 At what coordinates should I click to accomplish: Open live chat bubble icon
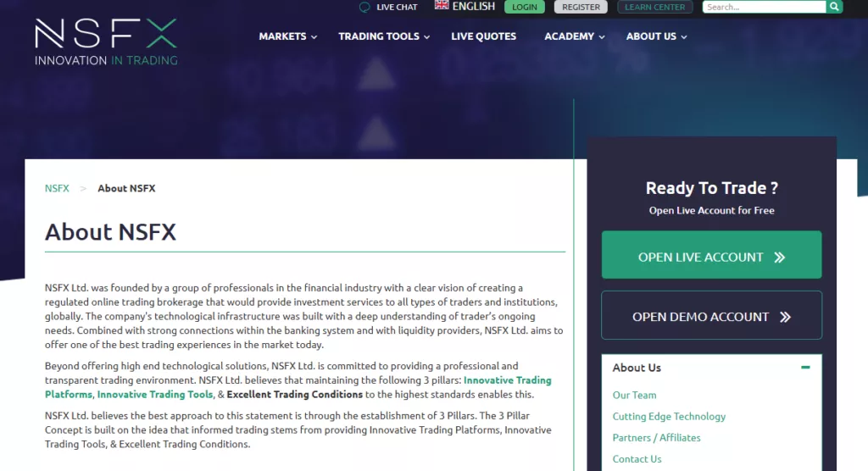pos(364,7)
